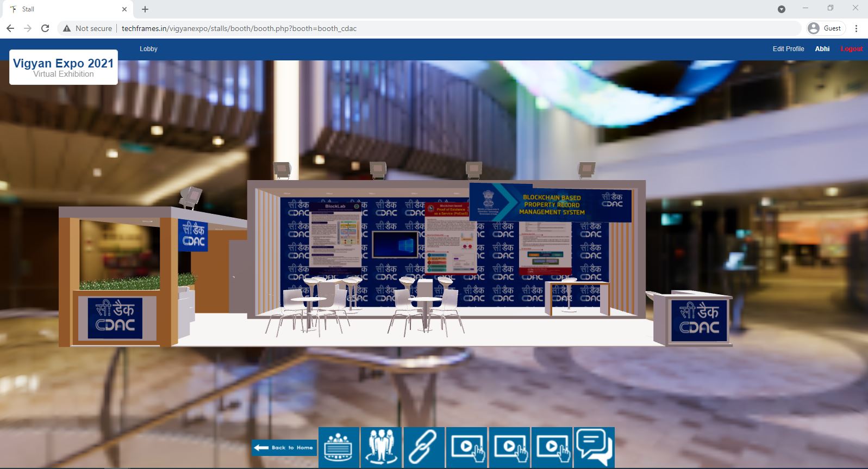Play the first video icon
The width and height of the screenshot is (868, 469).
(466, 447)
